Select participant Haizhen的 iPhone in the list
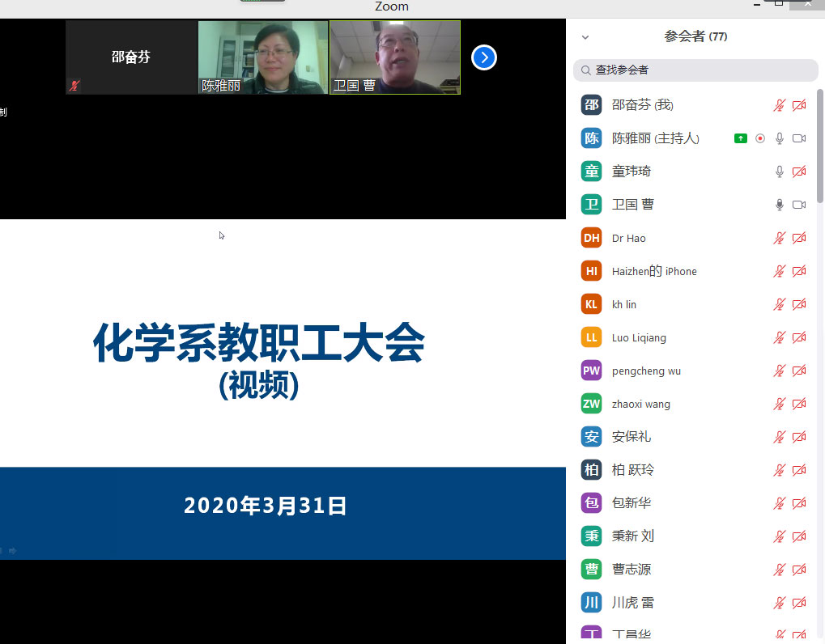The width and height of the screenshot is (825, 644). coord(654,271)
